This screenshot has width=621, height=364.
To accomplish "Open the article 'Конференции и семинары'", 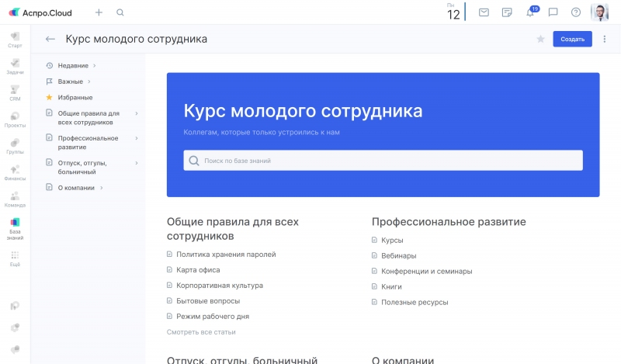I will pos(426,271).
